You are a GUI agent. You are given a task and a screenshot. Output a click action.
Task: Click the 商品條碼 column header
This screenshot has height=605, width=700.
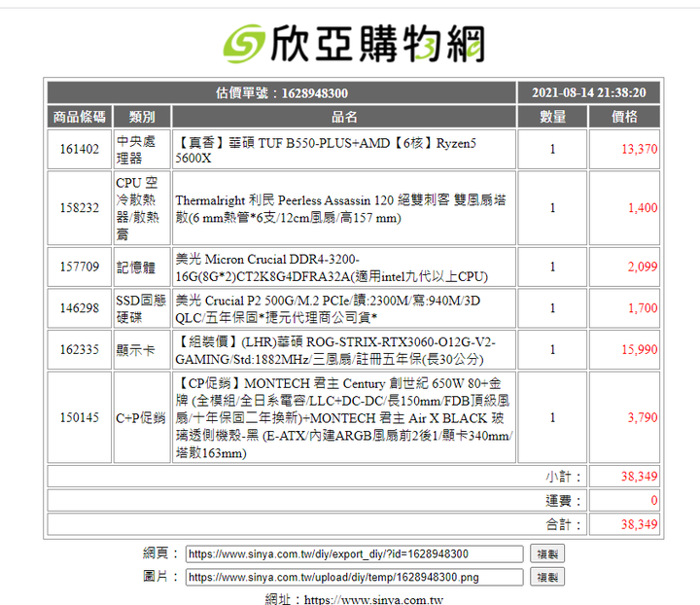click(x=80, y=117)
